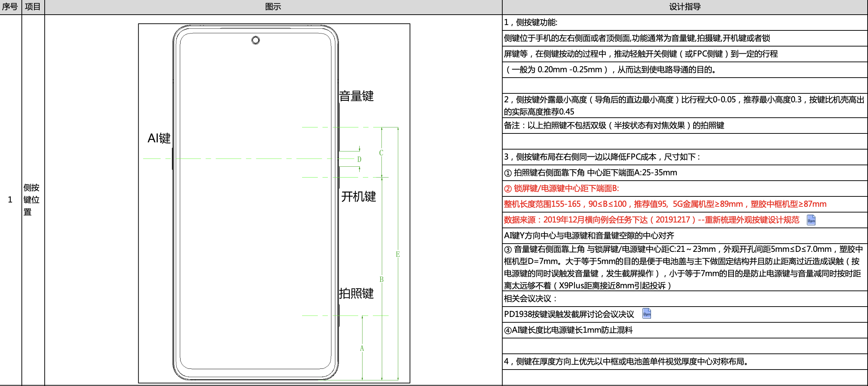The width and height of the screenshot is (868, 386).
Task: Select the row ① 拍照键 A:25-35mm
Action: click(x=685, y=173)
